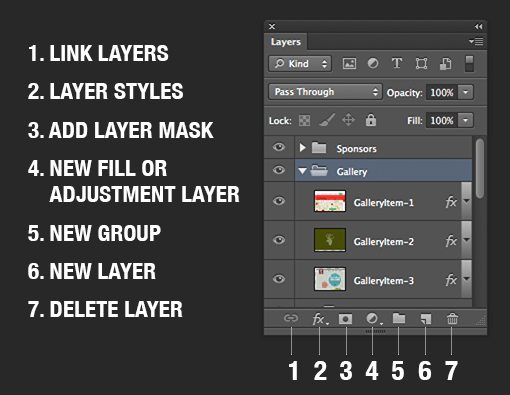Add a layer mask with the mask icon
This screenshot has height=395, width=510.
click(345, 319)
